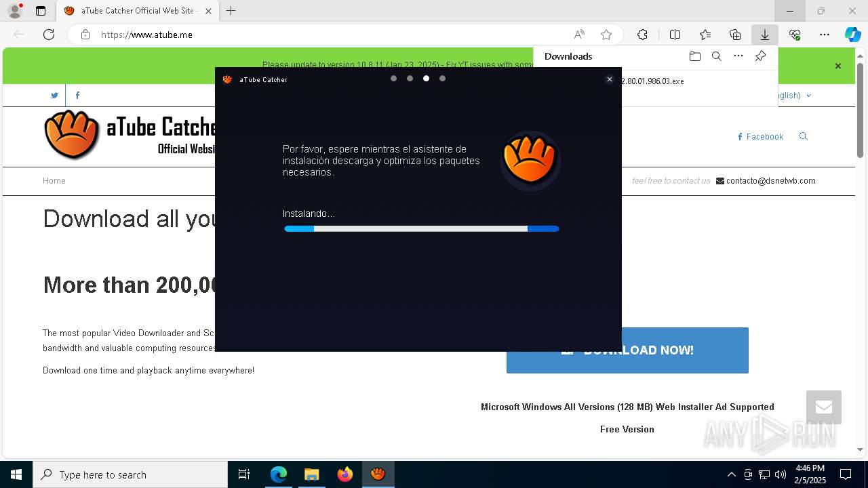
Task: Open the volume control tray icon
Action: 781,474
